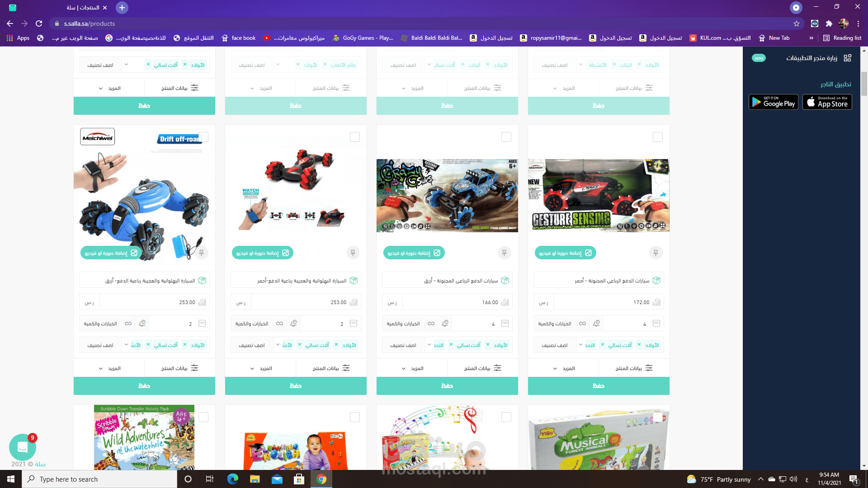The image size is (868, 488).
Task: Click the apps grid icon beside زيارة متجر التطبيقات
Action: (847, 58)
